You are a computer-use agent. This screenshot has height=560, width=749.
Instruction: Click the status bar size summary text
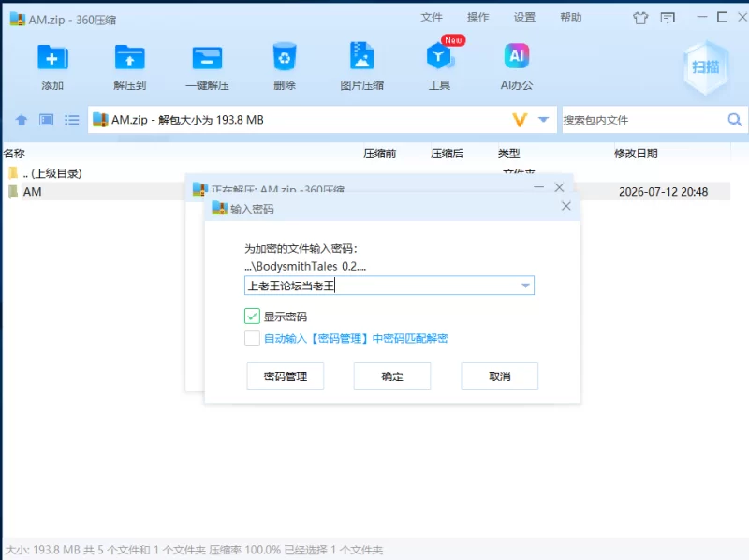(x=194, y=550)
